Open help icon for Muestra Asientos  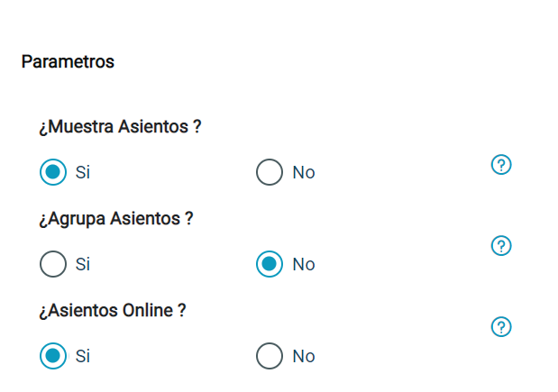[501, 165]
